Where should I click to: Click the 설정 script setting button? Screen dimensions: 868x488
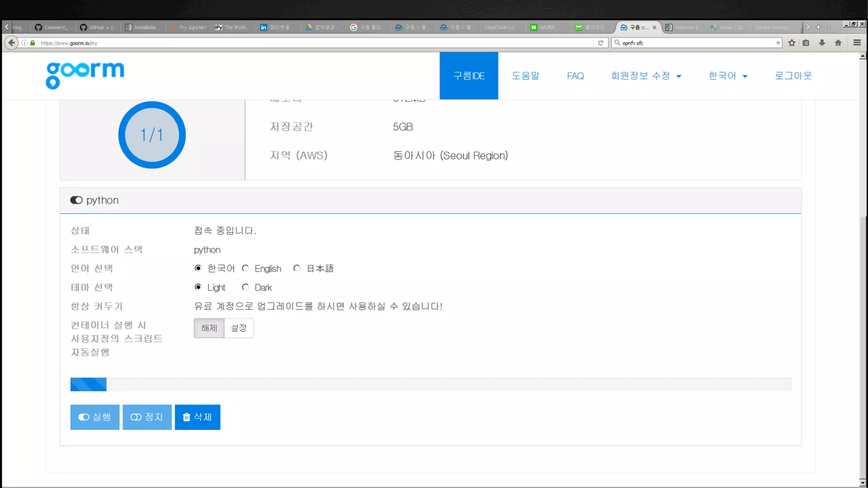click(239, 328)
